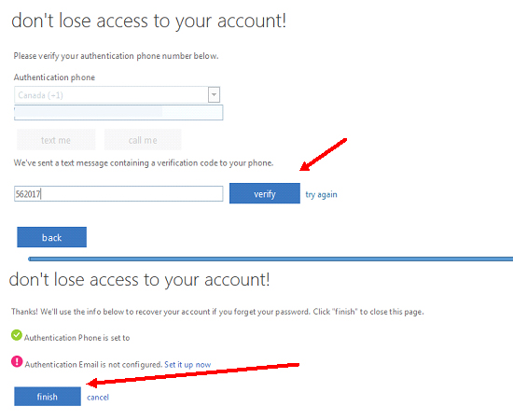Click the 'Authentication Phone is set to' text

tap(76, 338)
